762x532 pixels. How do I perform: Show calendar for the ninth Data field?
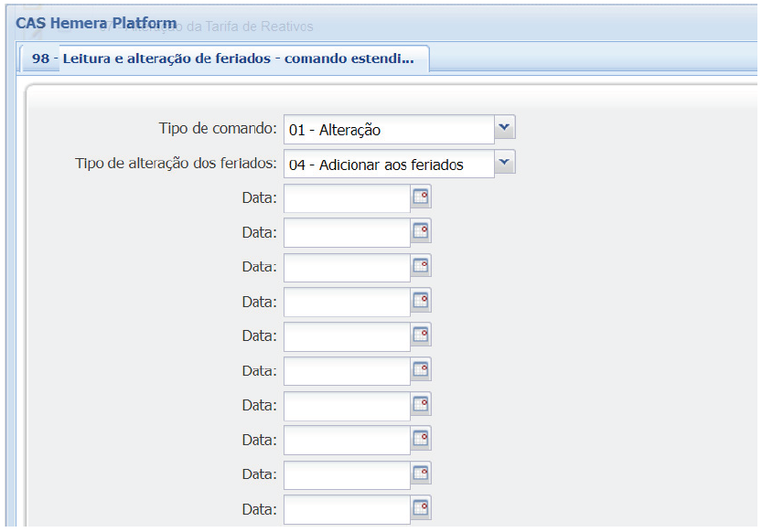(x=421, y=474)
